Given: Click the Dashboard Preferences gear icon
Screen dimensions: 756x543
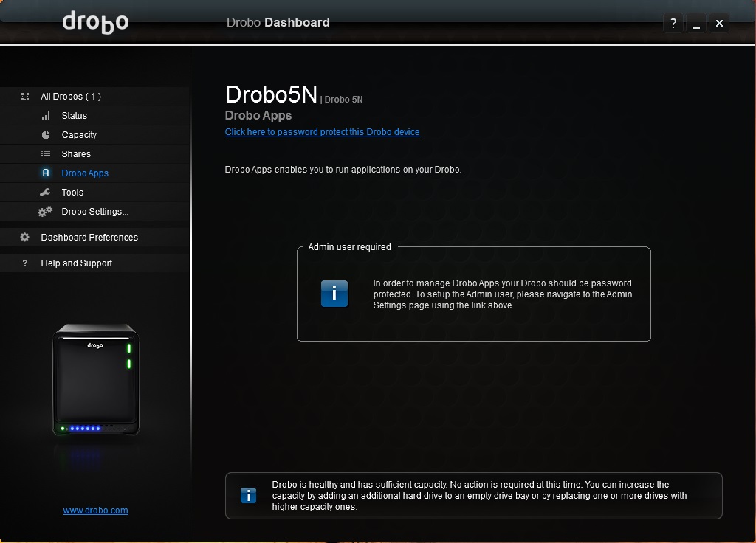Looking at the screenshot, I should click(x=24, y=237).
